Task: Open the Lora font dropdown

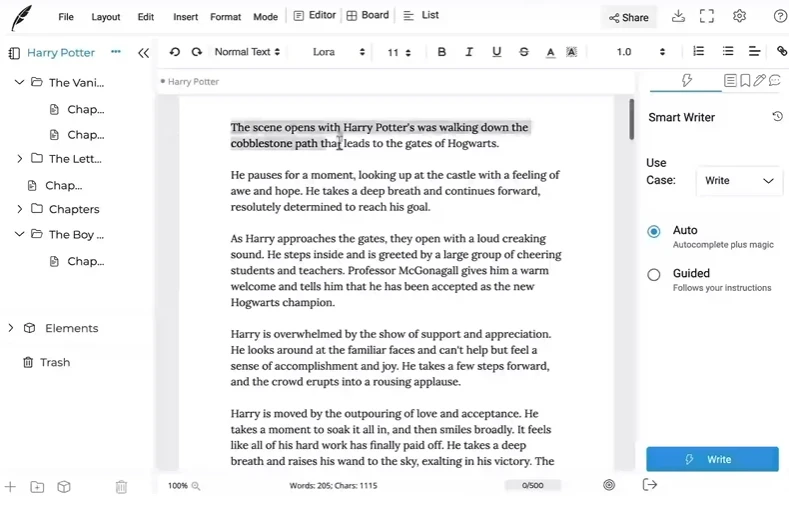Action: tap(338, 52)
